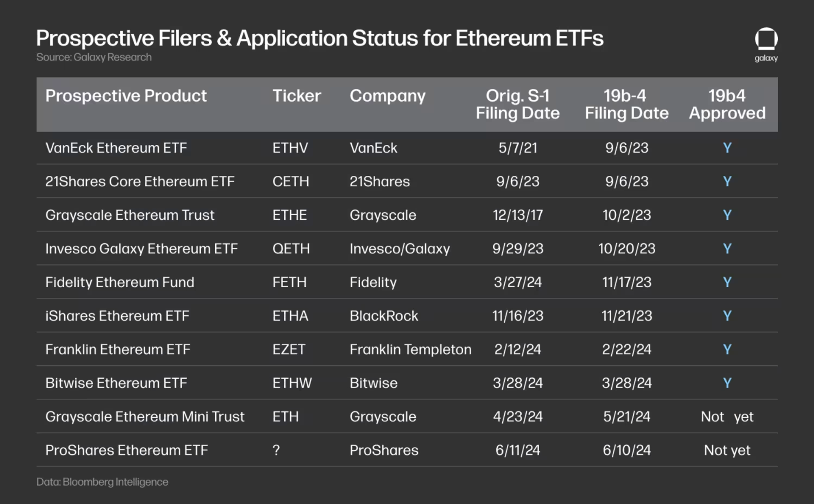Select the Grayscale Ethereum Mini Trust row

point(145,417)
